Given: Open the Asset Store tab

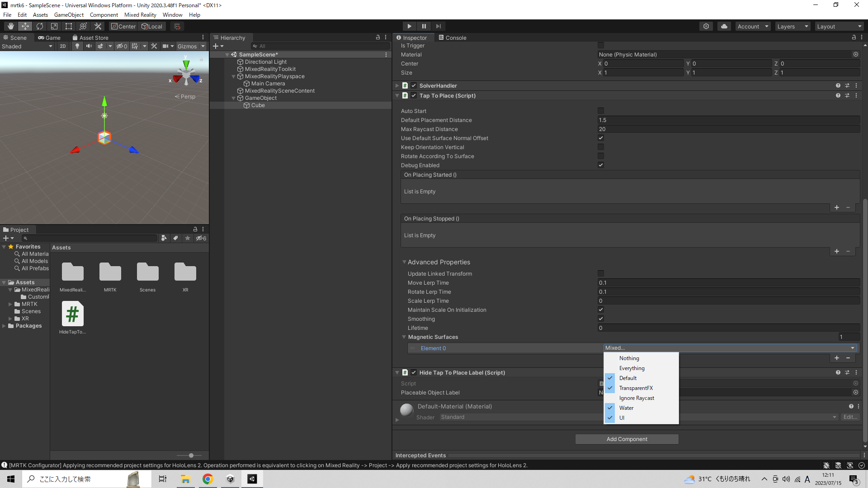Looking at the screenshot, I should [90, 38].
